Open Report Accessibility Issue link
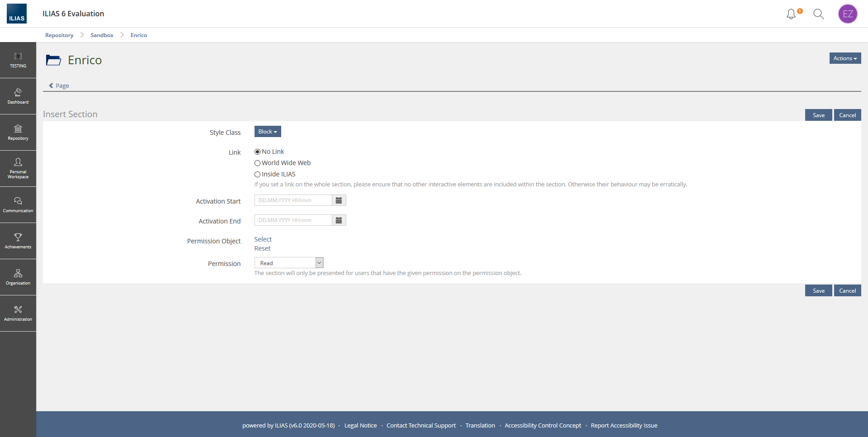The height and width of the screenshot is (437, 868). pyautogui.click(x=624, y=426)
